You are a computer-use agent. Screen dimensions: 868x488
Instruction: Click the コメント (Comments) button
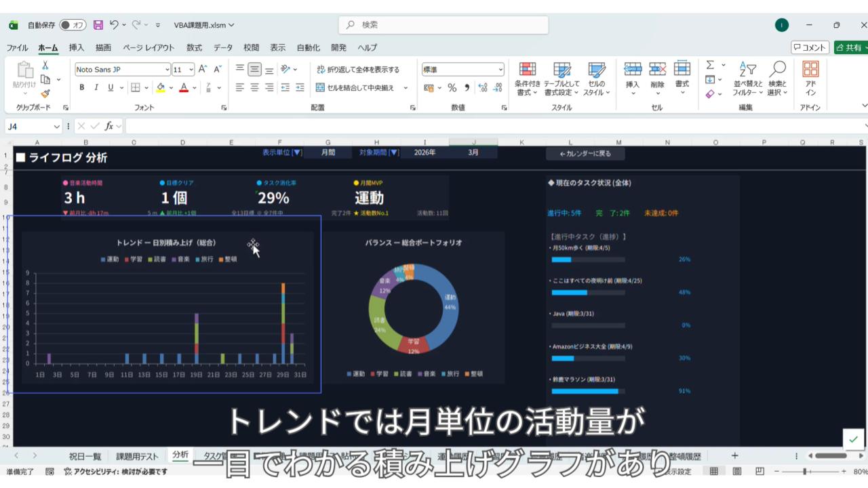(x=810, y=47)
